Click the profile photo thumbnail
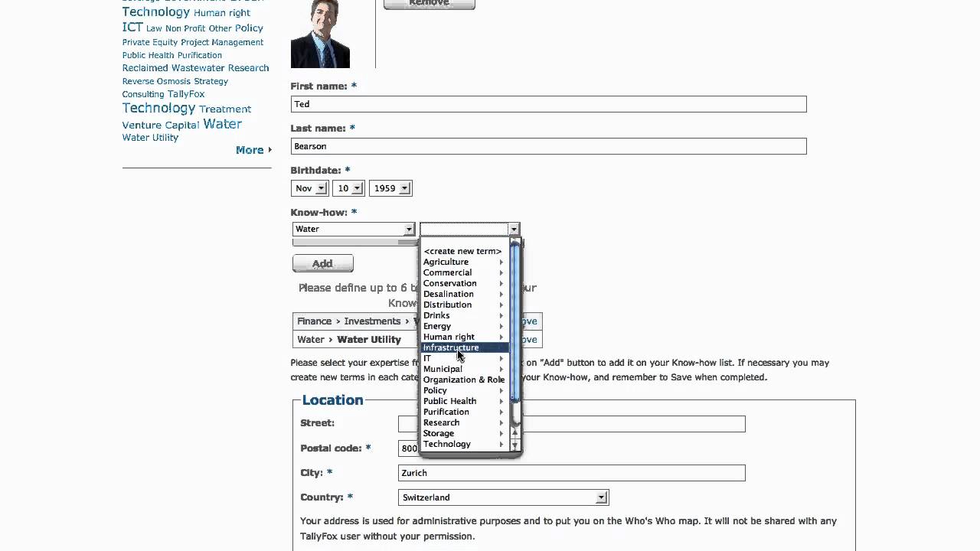 320,34
